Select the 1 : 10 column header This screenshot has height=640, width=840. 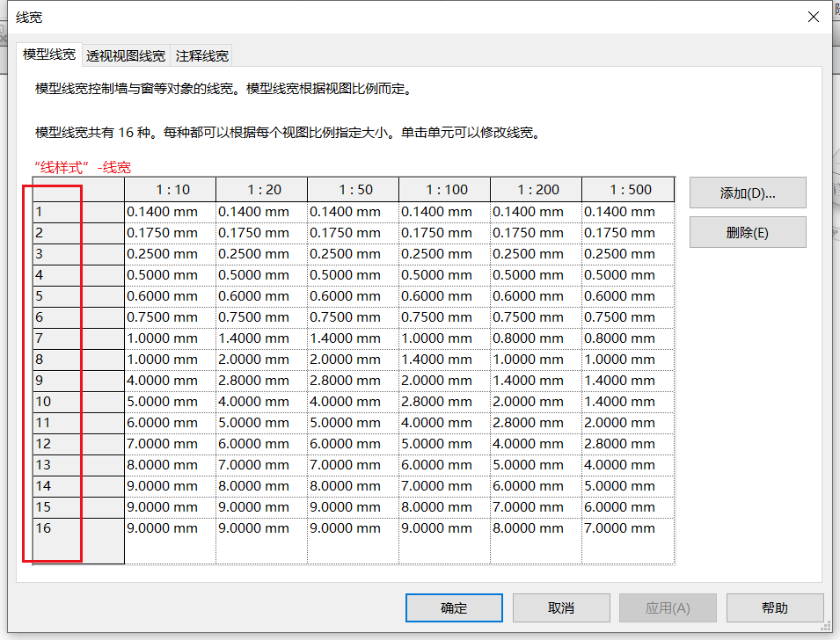point(171,190)
